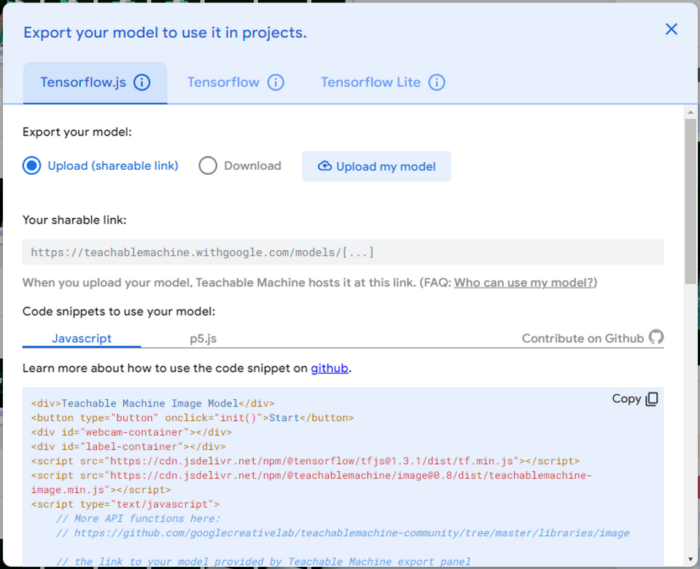
Task: Click the label-container div code line
Action: point(128,446)
